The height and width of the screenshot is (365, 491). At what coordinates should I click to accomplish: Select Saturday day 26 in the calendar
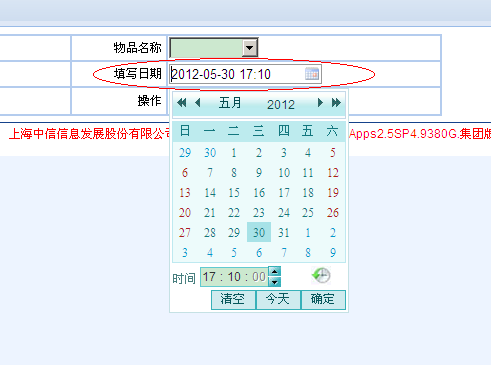tap(333, 212)
